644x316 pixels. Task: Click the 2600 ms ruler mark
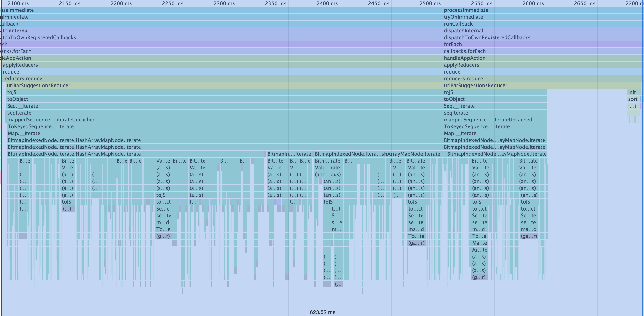(533, 3)
